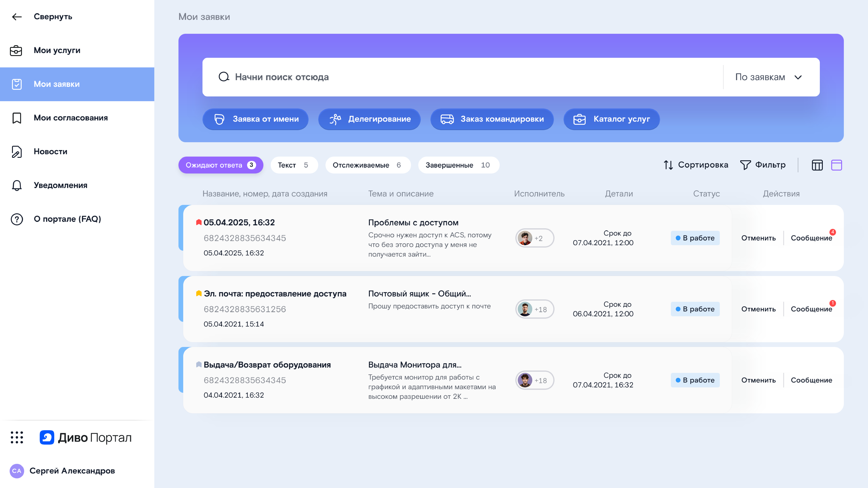Open the По заявкам search scope dropdown

pyautogui.click(x=768, y=77)
